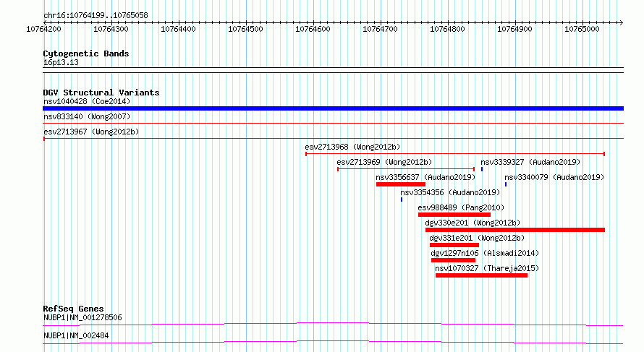Open the nsv833140 (Wong2007) variant label
The height and width of the screenshot is (352, 644).
tap(87, 116)
